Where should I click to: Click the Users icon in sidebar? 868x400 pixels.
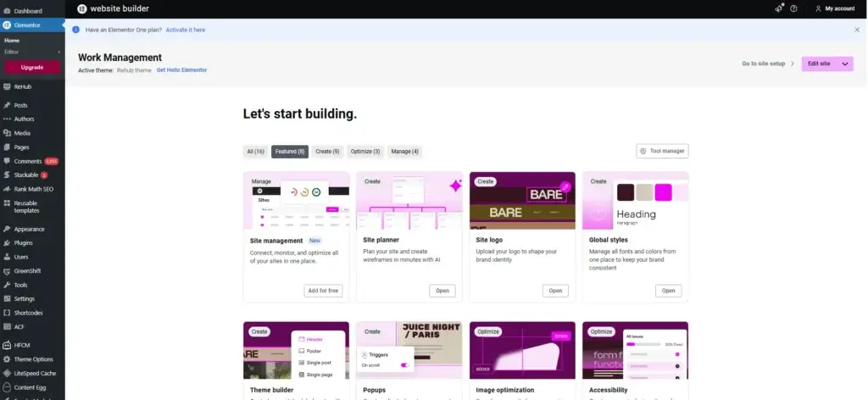(7, 257)
